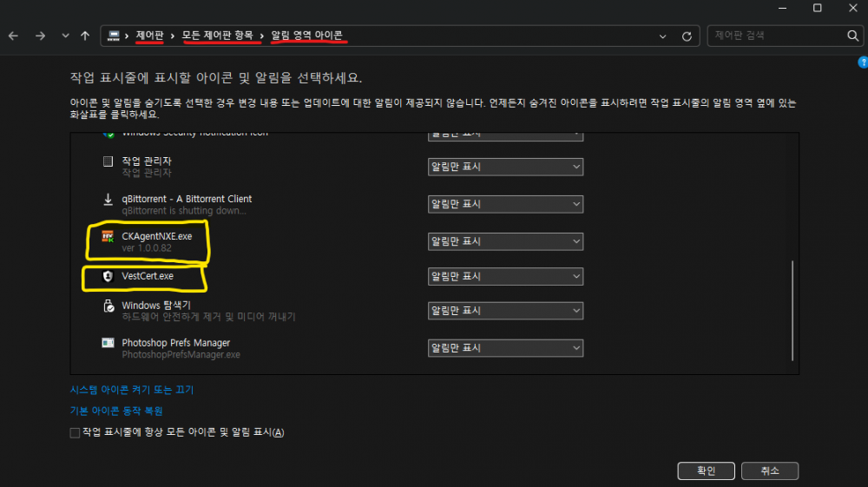
Task: Click the icon list vertical scrollbar
Action: click(x=792, y=311)
